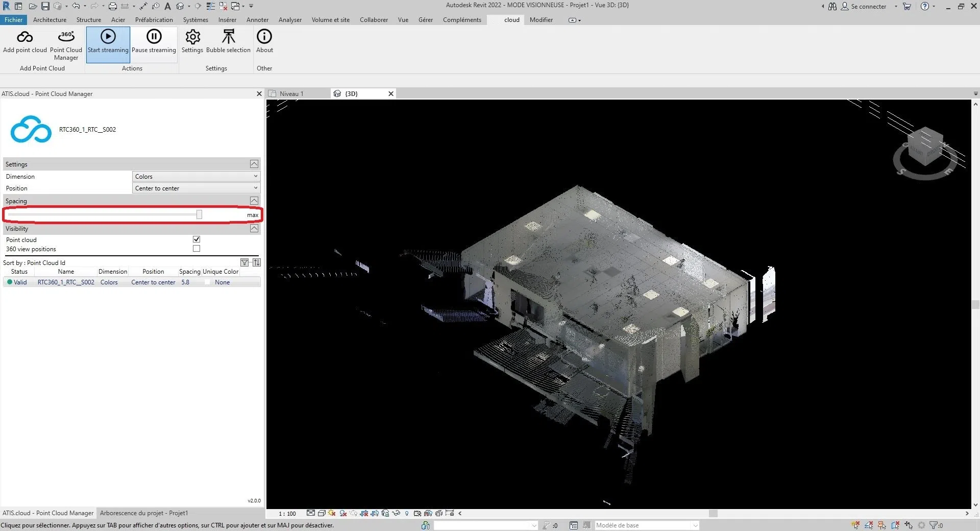Toggle Select pinned elements status bar icon

[x=882, y=525]
